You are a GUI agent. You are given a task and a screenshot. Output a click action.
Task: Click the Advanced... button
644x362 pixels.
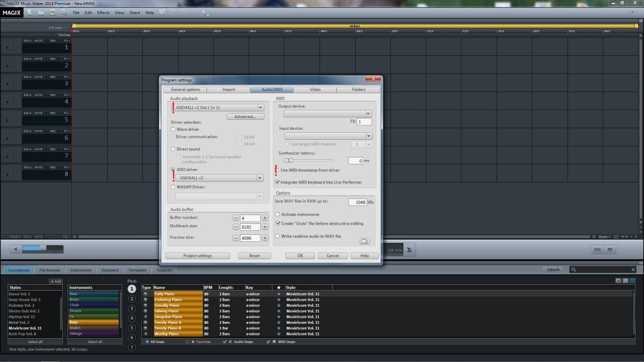coord(245,117)
